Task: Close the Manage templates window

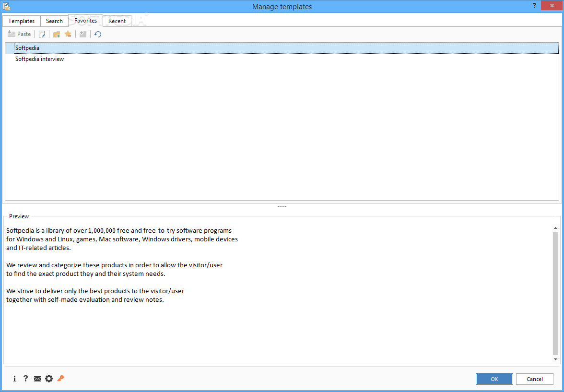Action: (x=552, y=5)
